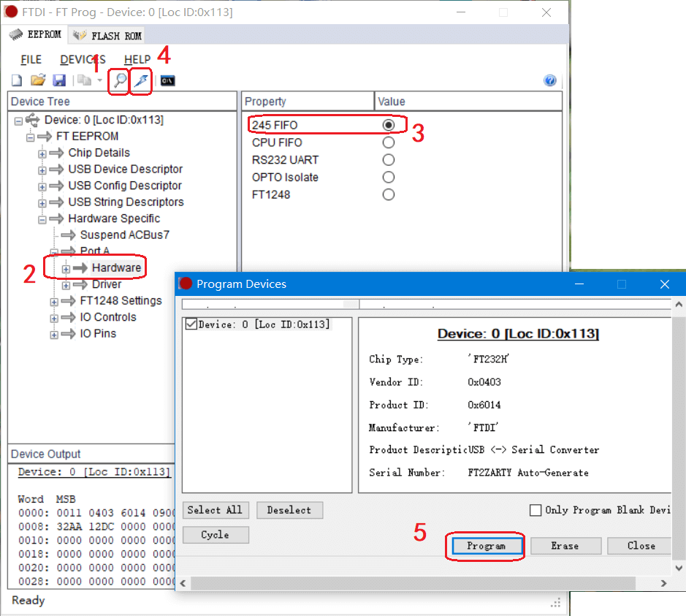686x616 pixels.
Task: Click the Program button
Action: pyautogui.click(x=487, y=546)
